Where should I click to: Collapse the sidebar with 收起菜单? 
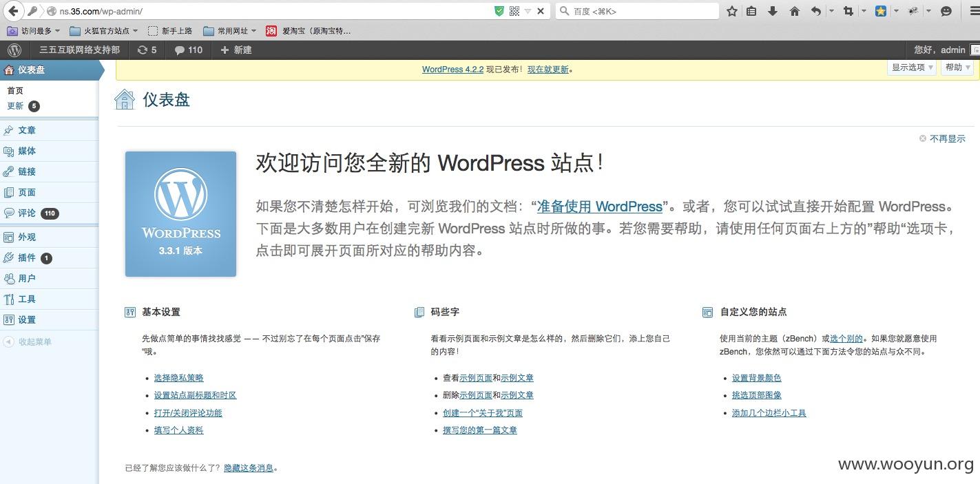28,341
